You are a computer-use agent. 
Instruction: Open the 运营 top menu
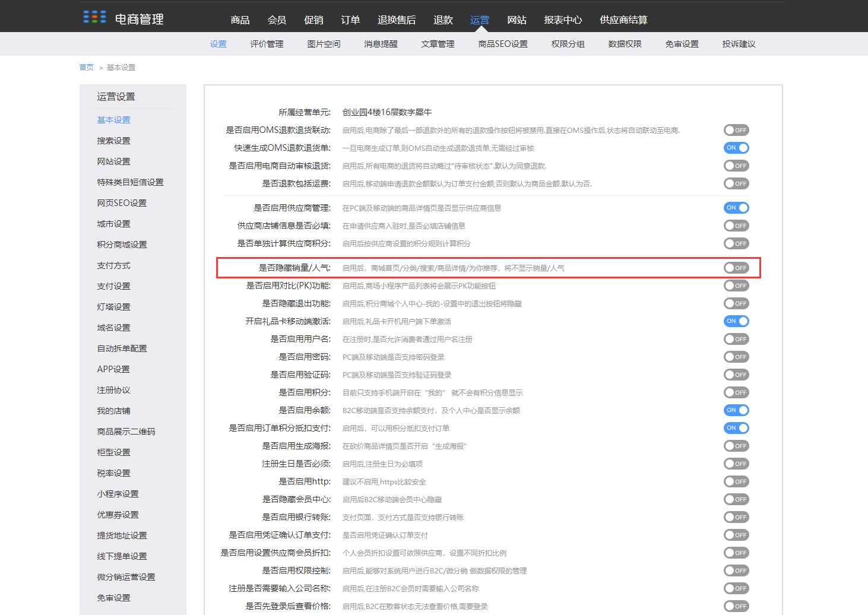pyautogui.click(x=480, y=20)
